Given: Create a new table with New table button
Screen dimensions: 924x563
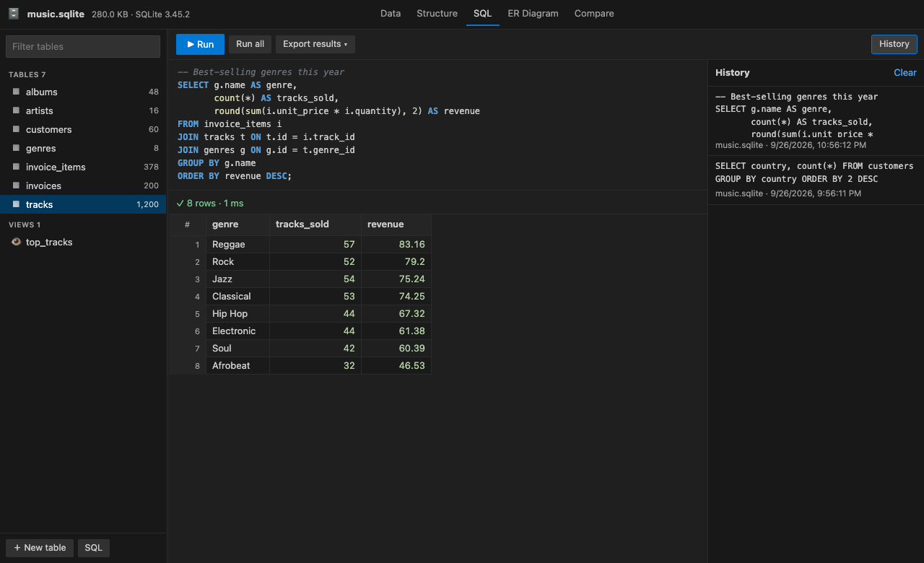Looking at the screenshot, I should (x=40, y=547).
